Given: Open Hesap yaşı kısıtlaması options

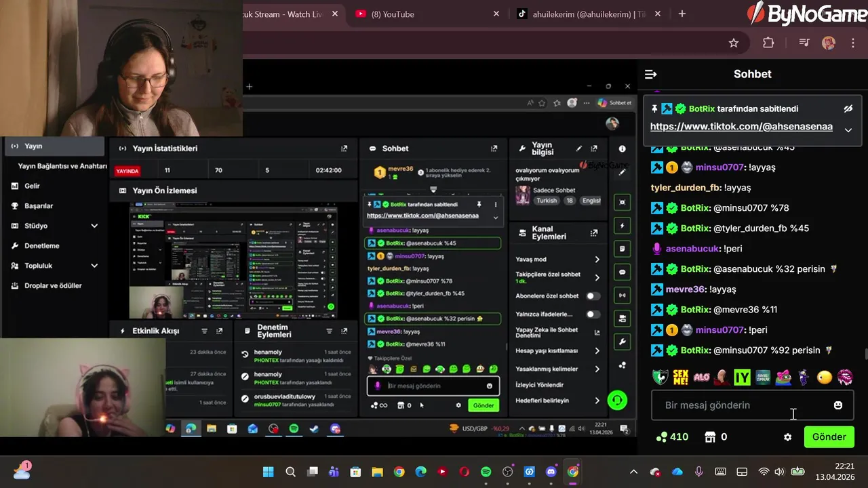Looking at the screenshot, I should point(557,351).
